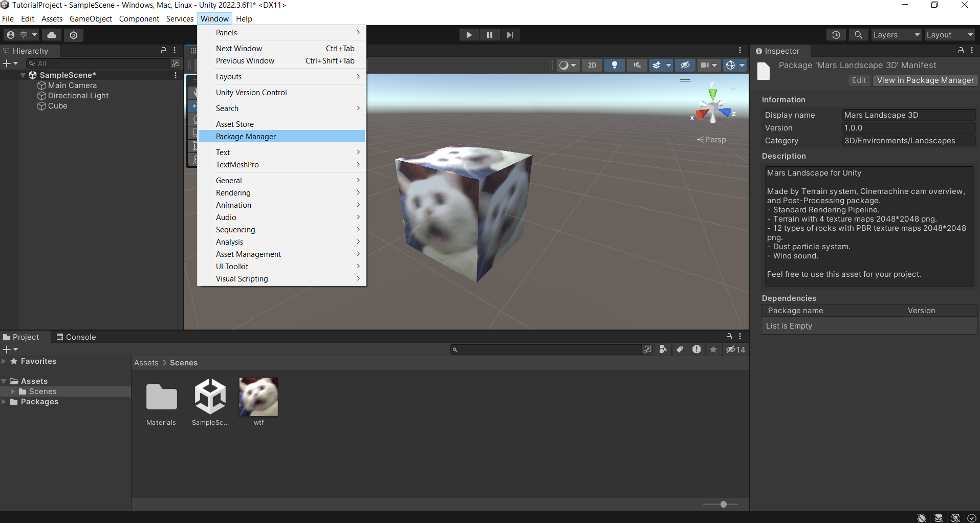Open the Undo History icon

tap(836, 35)
